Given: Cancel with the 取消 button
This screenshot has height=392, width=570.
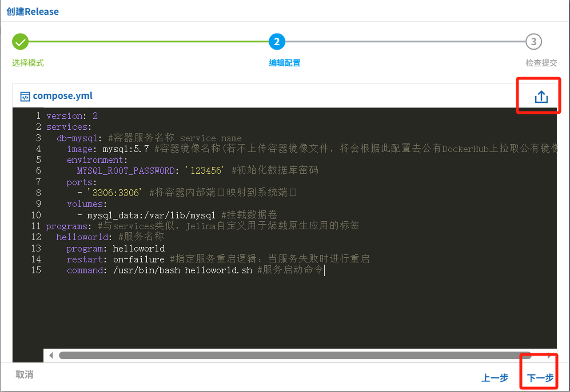Looking at the screenshot, I should [x=24, y=375].
